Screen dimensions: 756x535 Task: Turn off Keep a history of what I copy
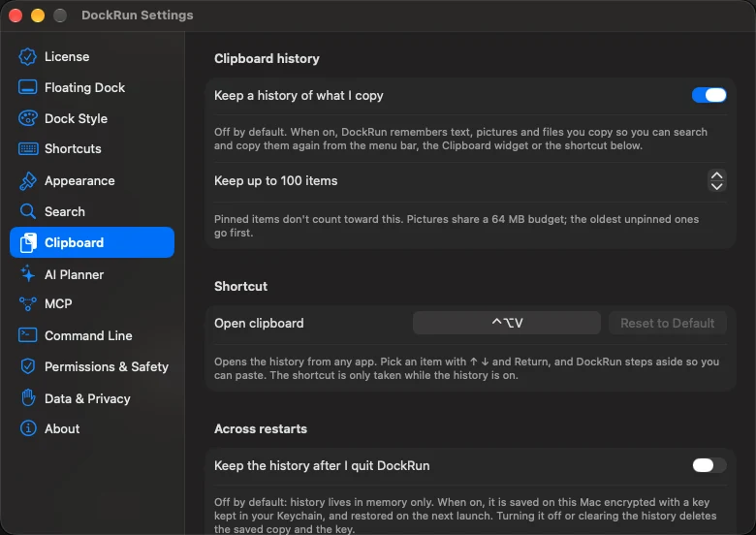(709, 95)
